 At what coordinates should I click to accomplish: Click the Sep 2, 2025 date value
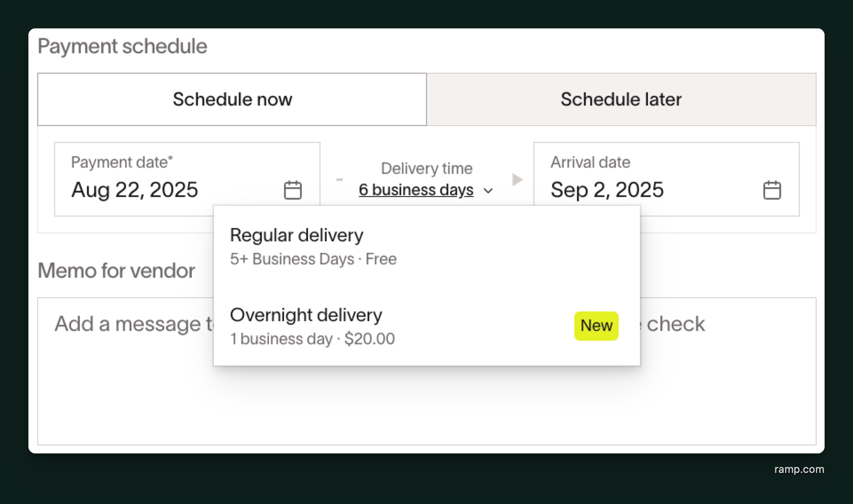607,190
